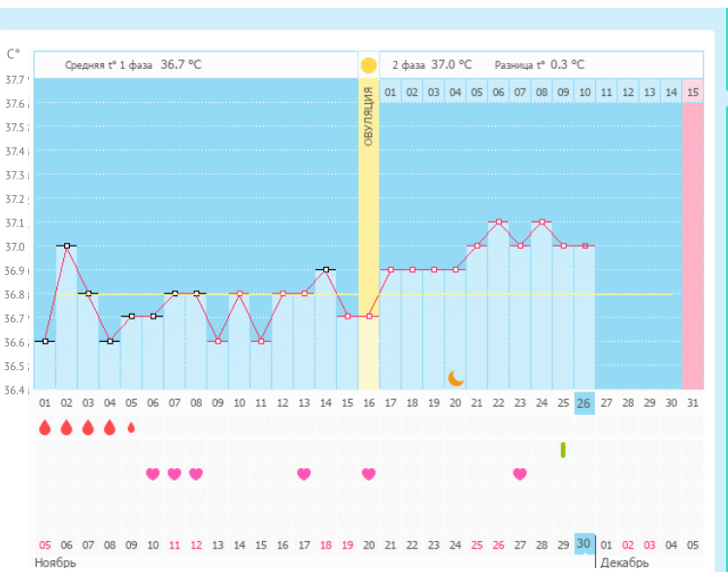Click second phase day 14 header cell

point(671,92)
